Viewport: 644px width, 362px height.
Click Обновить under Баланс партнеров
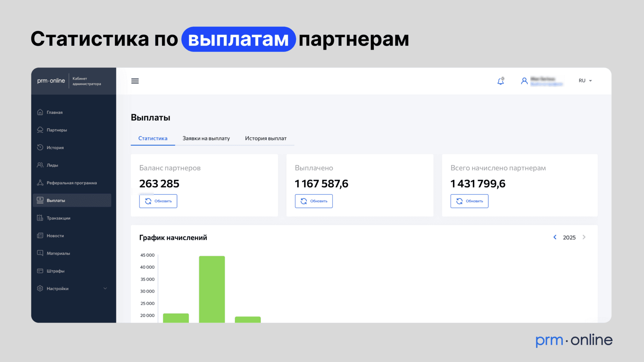click(x=158, y=201)
